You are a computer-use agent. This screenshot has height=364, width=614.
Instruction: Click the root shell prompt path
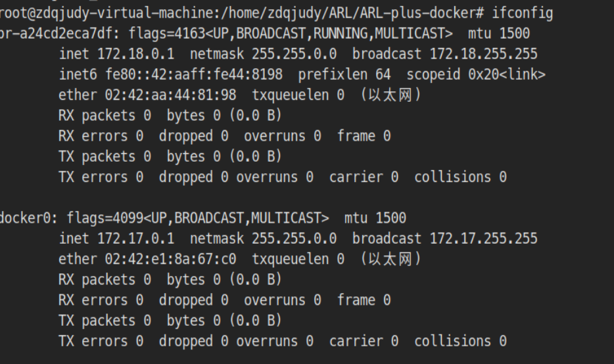tap(242, 13)
